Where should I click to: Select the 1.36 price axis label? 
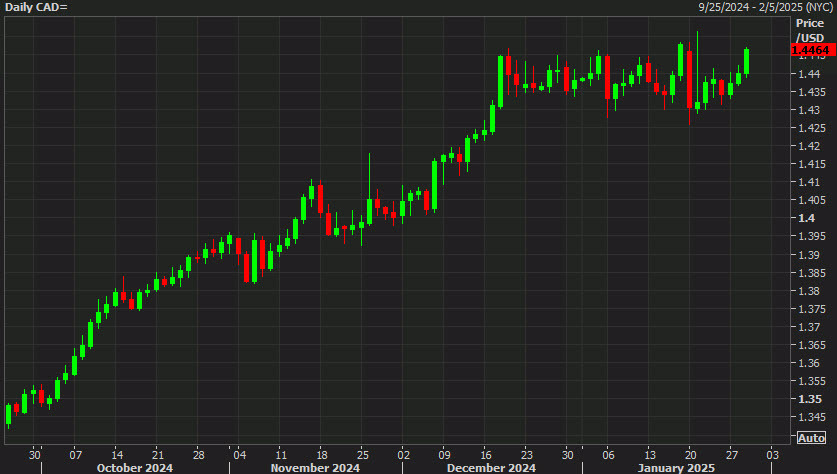pos(809,363)
